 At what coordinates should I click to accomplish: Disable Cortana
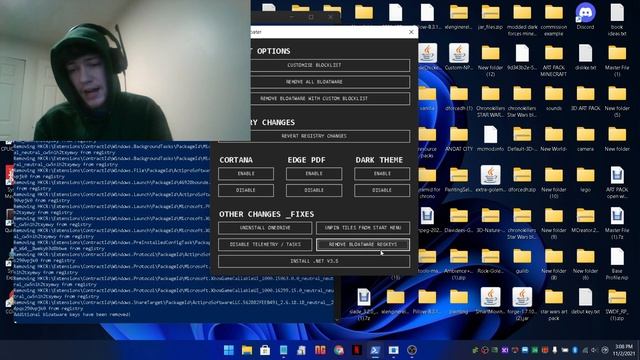(246, 190)
